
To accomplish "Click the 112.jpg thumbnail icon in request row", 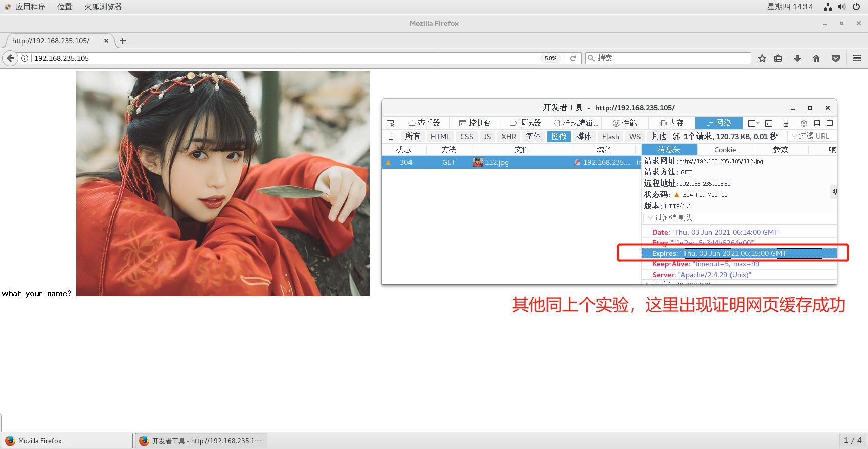I will [x=478, y=162].
